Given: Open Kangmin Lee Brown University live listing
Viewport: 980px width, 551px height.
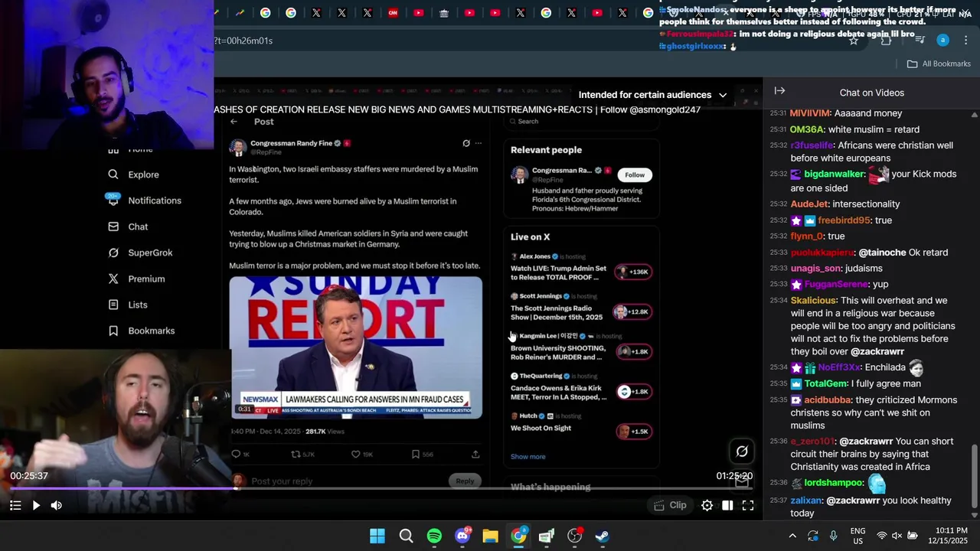Looking at the screenshot, I should (581, 347).
